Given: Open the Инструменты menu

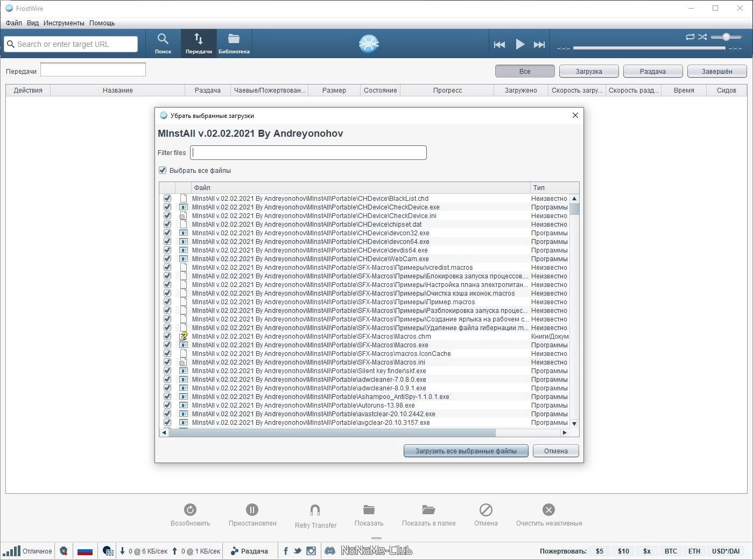Looking at the screenshot, I should [x=64, y=23].
